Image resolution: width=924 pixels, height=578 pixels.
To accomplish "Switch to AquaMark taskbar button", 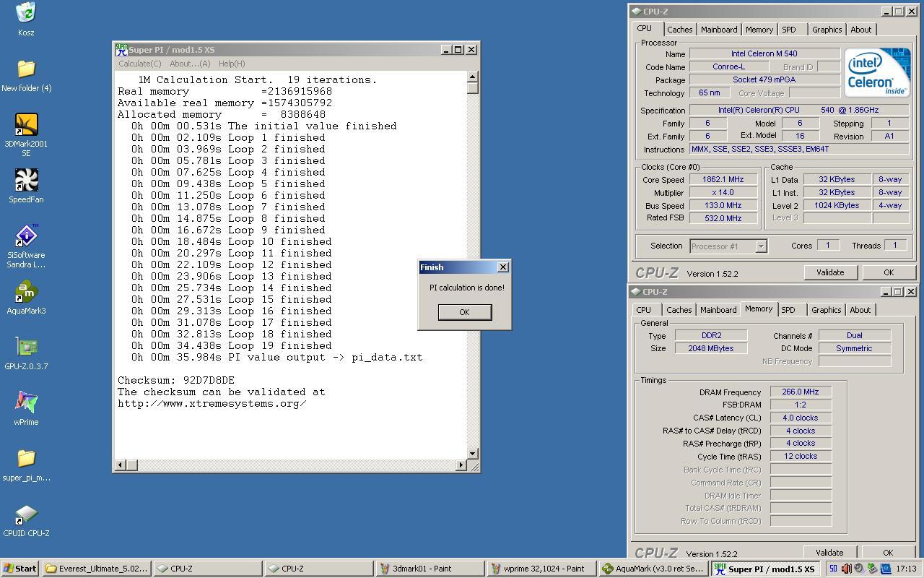I will [654, 569].
